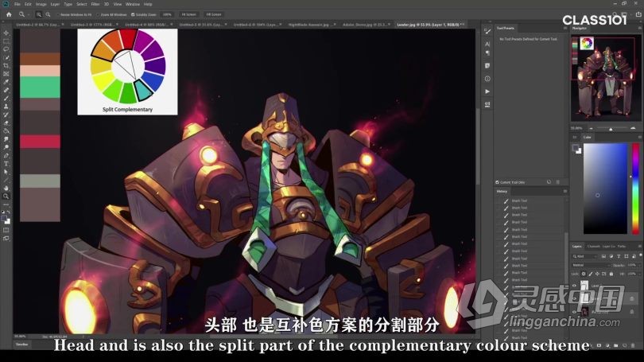Click the Fill Screen button
The height and width of the screenshot is (362, 644).
coord(214,14)
